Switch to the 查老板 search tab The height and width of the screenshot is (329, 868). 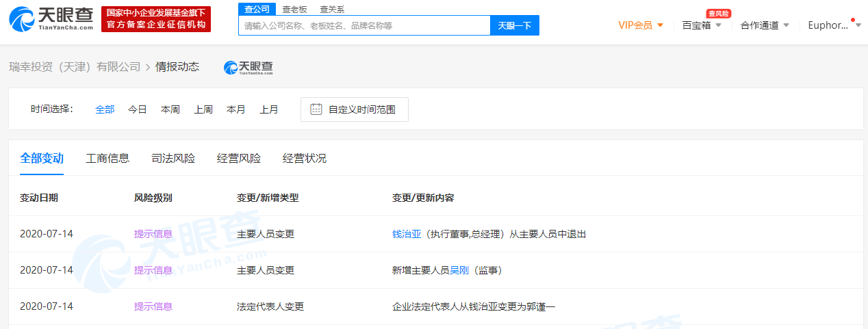294,10
